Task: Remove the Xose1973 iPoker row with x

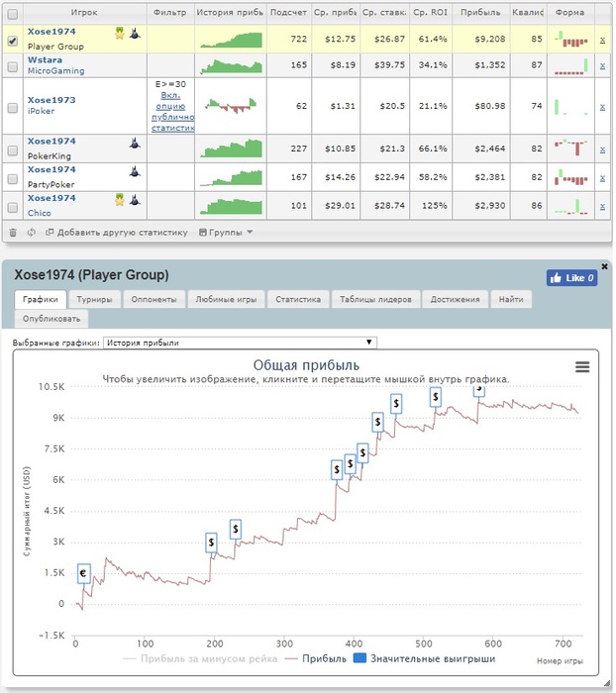Action: [x=602, y=107]
